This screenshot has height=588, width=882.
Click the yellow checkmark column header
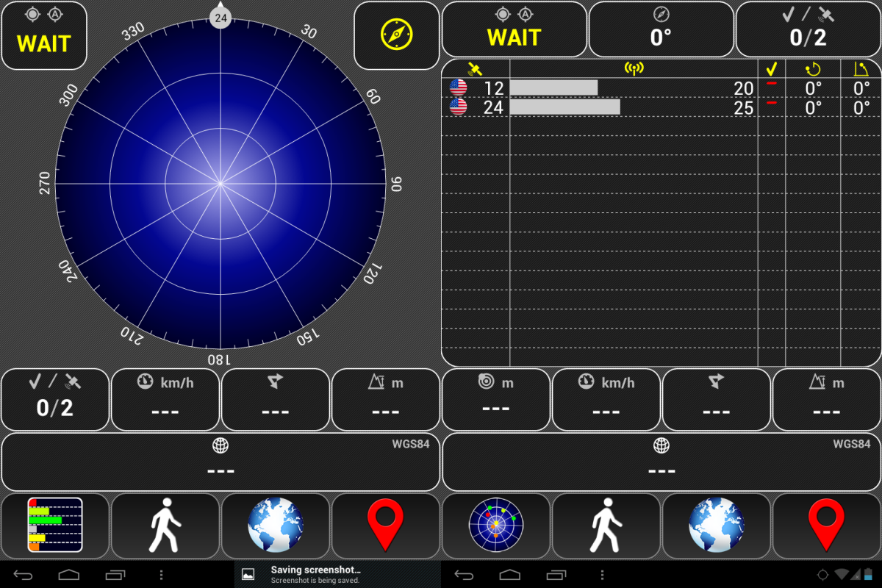tap(771, 69)
